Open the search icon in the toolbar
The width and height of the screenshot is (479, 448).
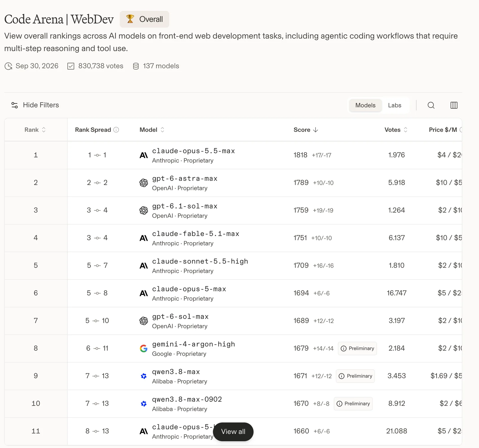coord(431,105)
